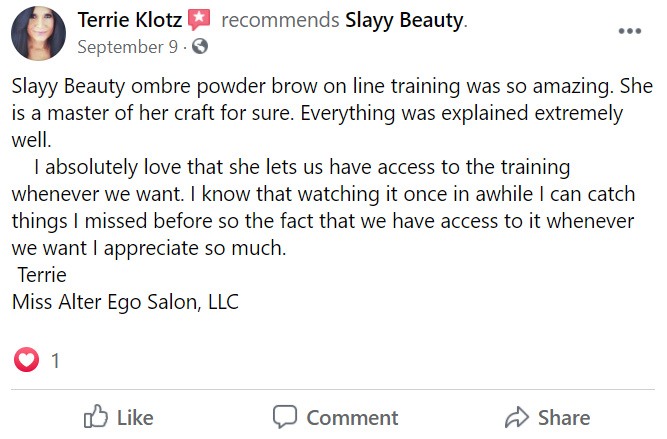Hit the Share button label
The image size is (667, 439).
click(564, 417)
